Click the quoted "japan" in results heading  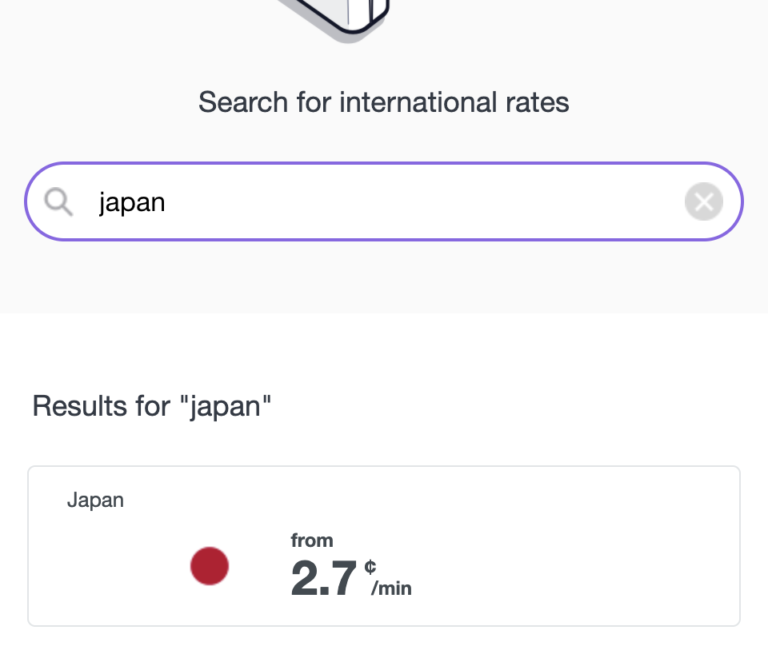(x=230, y=406)
